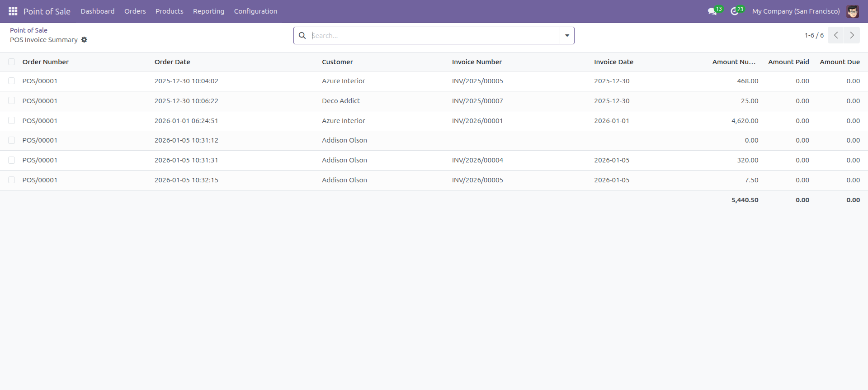The width and height of the screenshot is (868, 390).
Task: Go to previous page of records
Action: point(836,35)
